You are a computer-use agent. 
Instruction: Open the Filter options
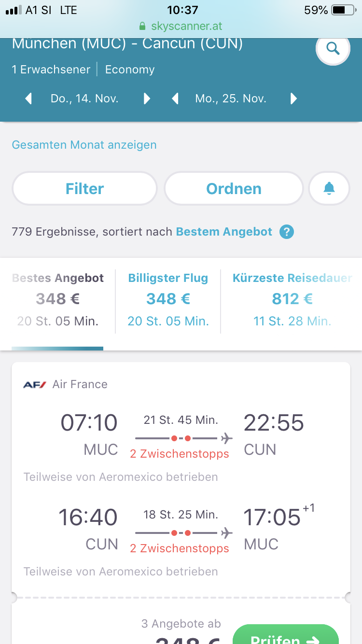tap(85, 188)
